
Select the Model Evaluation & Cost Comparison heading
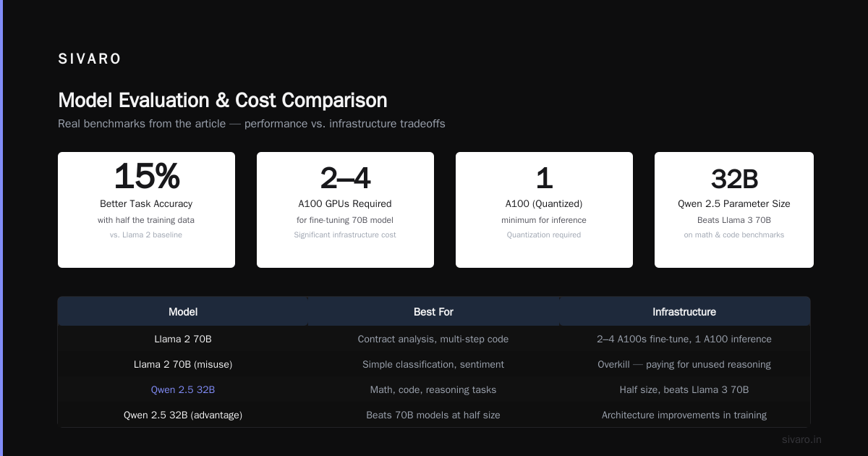pos(222,100)
